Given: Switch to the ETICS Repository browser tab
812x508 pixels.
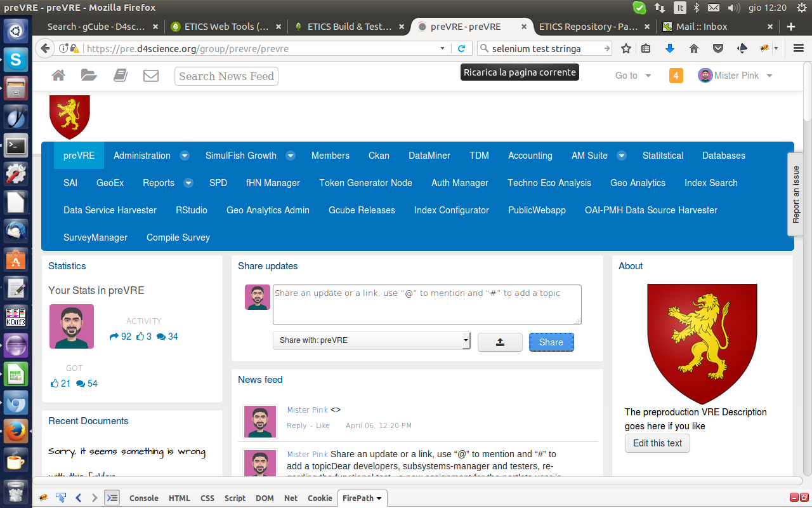Looking at the screenshot, I should coord(595,27).
